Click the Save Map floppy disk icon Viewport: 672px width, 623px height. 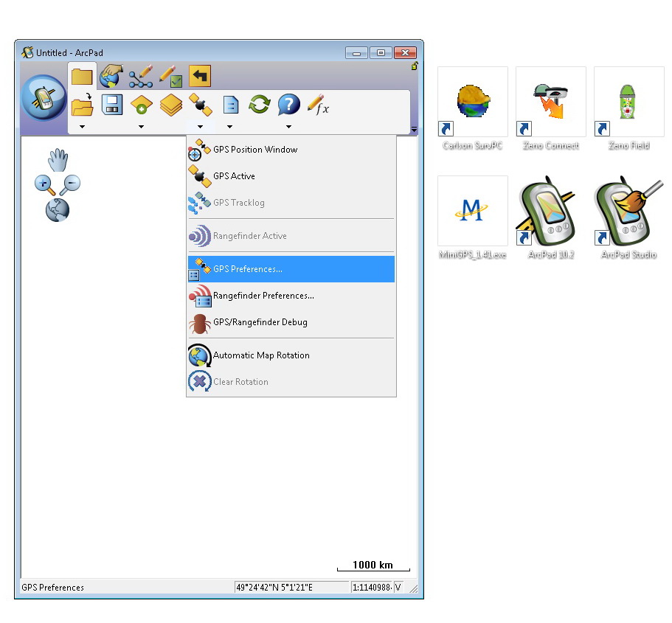(x=112, y=105)
